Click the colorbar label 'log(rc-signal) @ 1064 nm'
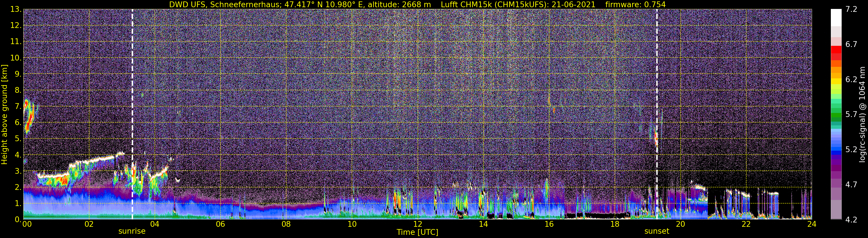This screenshot has height=238, width=868. (x=862, y=115)
